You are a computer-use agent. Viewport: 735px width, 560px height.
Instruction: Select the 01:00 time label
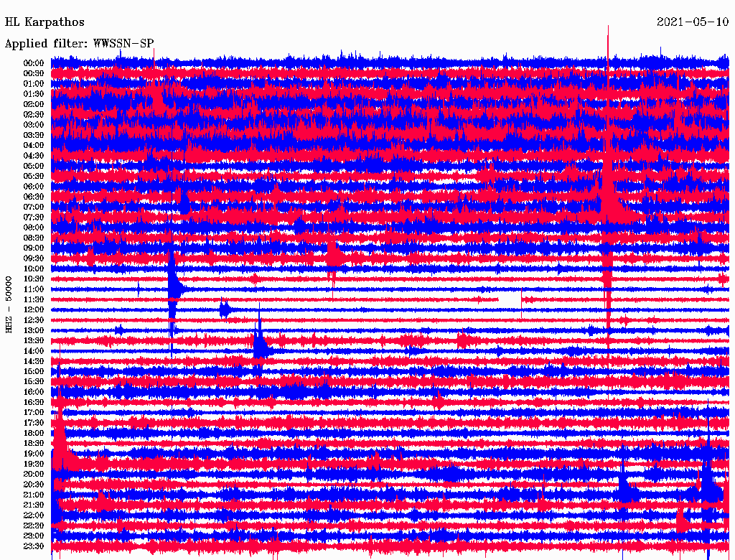34,84
